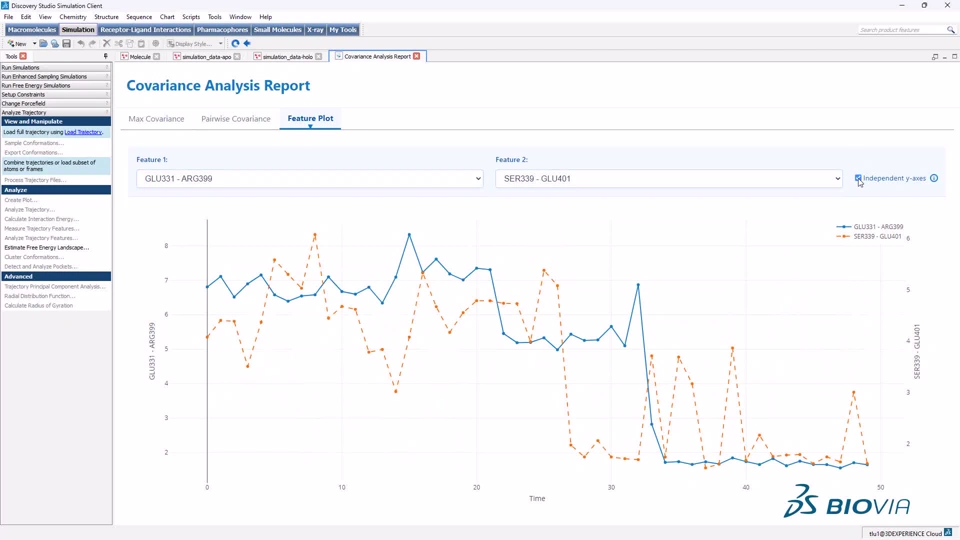Open the Chemistry menu
The width and height of the screenshot is (960, 540).
(73, 17)
